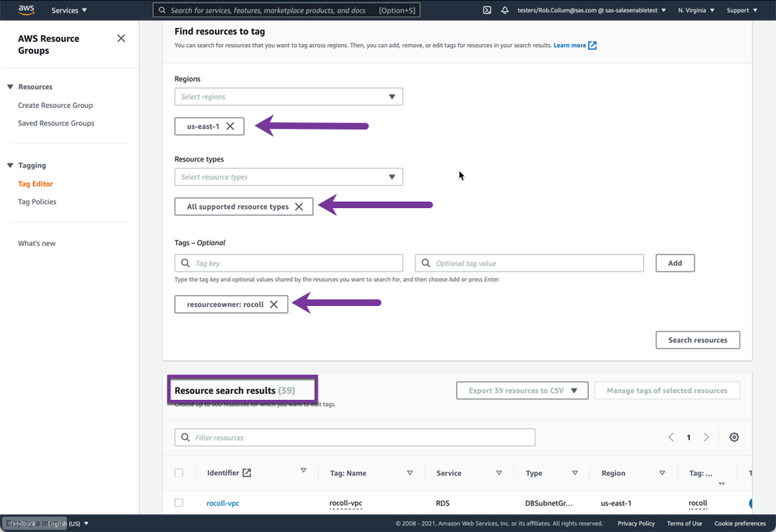Open the rocoll-vpc resource link
The height and width of the screenshot is (532, 776).
click(223, 503)
